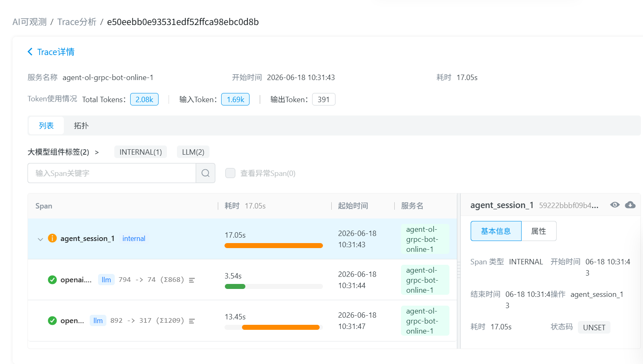Click the 输入Token 1.69k badge

click(235, 99)
